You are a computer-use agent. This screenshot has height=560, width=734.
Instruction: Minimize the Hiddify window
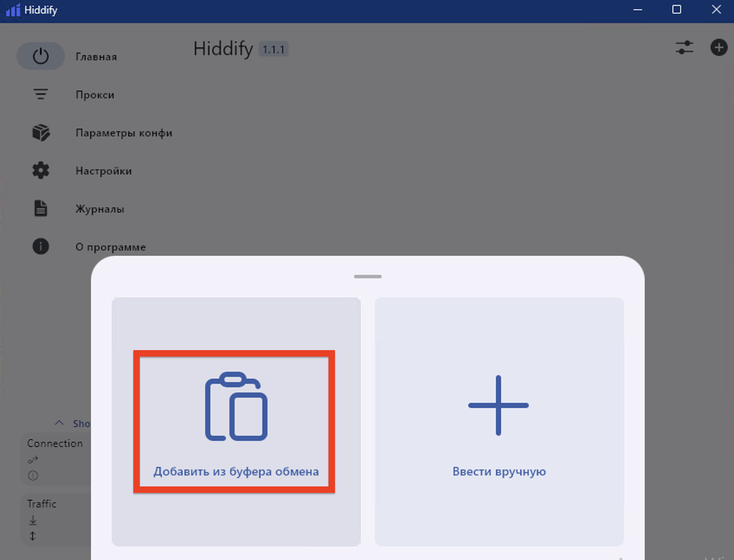(637, 10)
